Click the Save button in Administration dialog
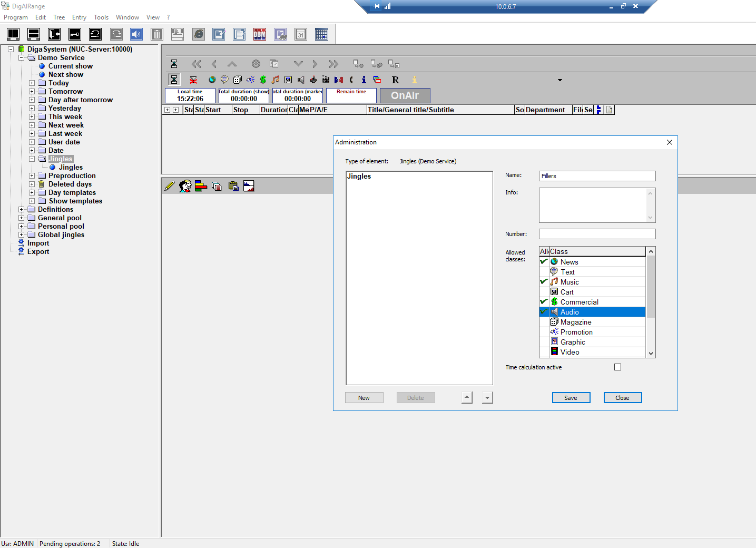756x548 pixels. [x=571, y=398]
